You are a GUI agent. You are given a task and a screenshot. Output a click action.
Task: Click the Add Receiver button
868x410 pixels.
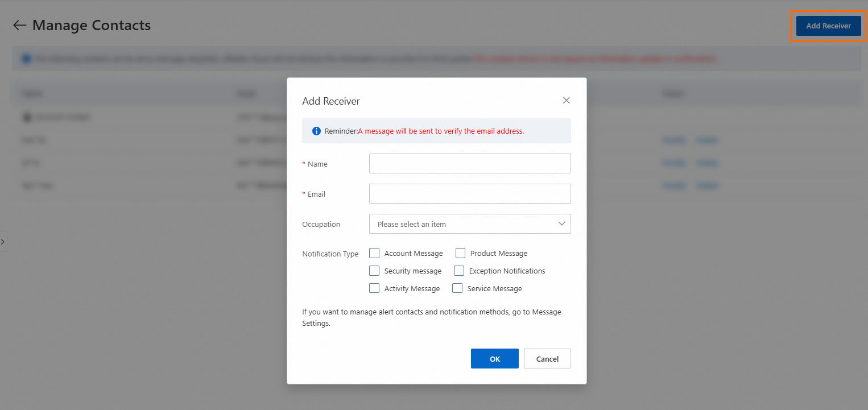point(828,26)
